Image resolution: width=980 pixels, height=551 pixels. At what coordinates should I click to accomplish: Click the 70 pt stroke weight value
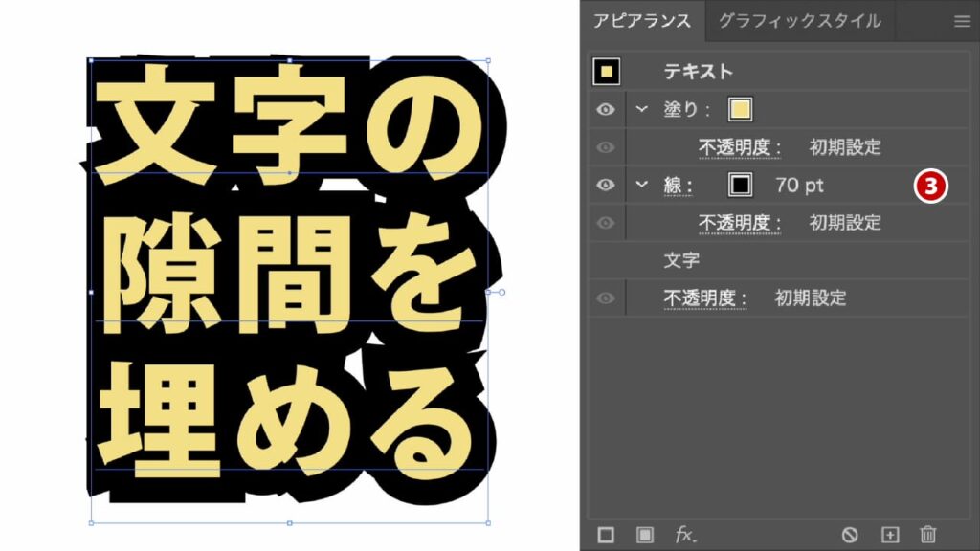[799, 186]
